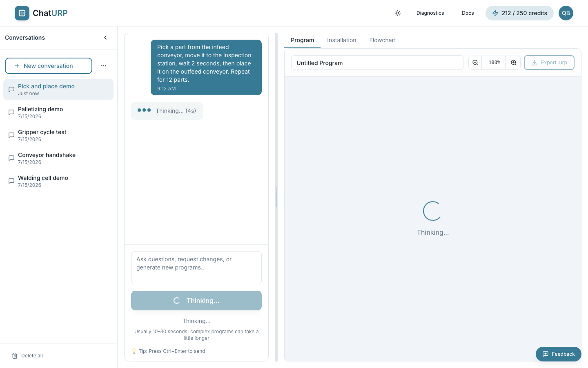
Task: Open the Palletizing demo conversation
Action: point(58,112)
